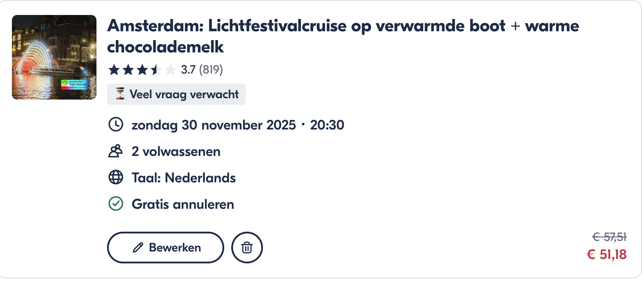The height and width of the screenshot is (281, 644).
Task: Click the green checkmark icon for annuleren
Action: pyautogui.click(x=115, y=204)
